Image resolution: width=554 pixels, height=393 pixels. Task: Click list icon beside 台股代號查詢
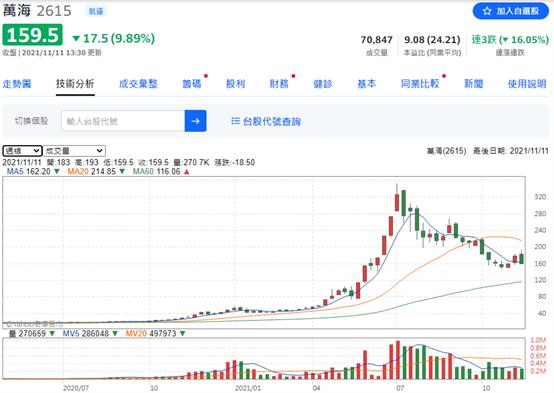pos(235,121)
